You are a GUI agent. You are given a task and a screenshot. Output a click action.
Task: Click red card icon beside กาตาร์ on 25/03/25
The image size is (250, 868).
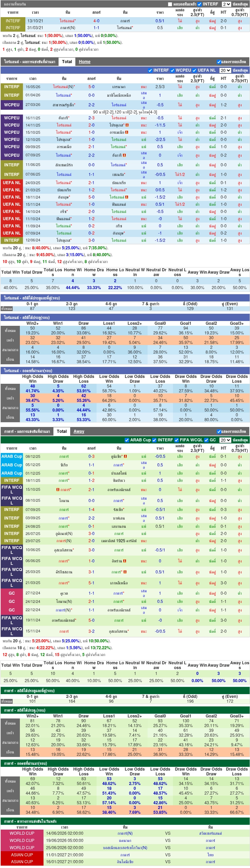tap(125, 572)
